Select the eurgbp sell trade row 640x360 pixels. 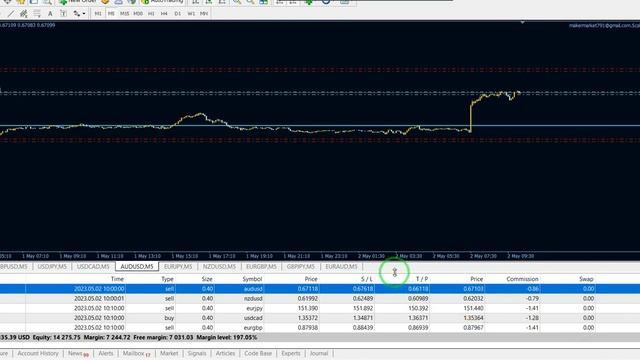point(320,328)
